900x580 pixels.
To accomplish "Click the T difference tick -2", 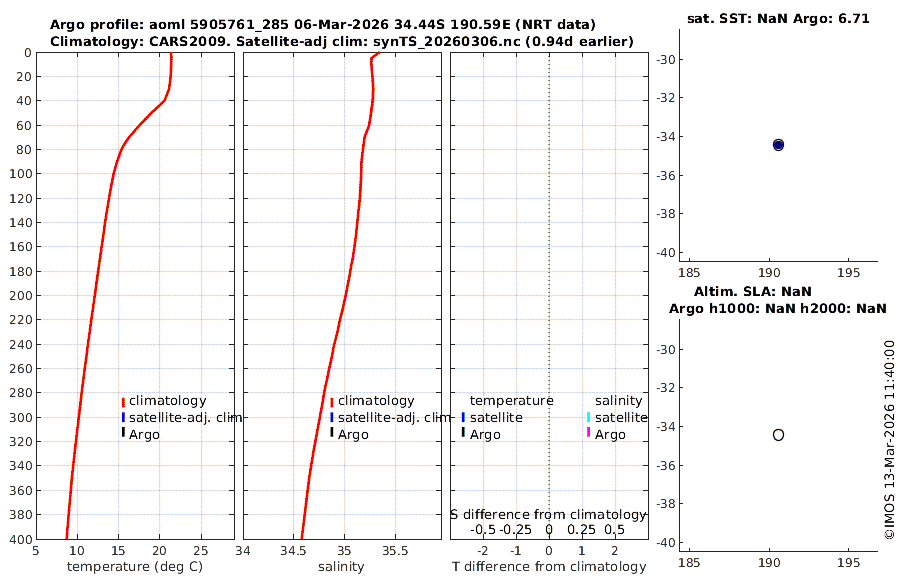I will coord(483,551).
